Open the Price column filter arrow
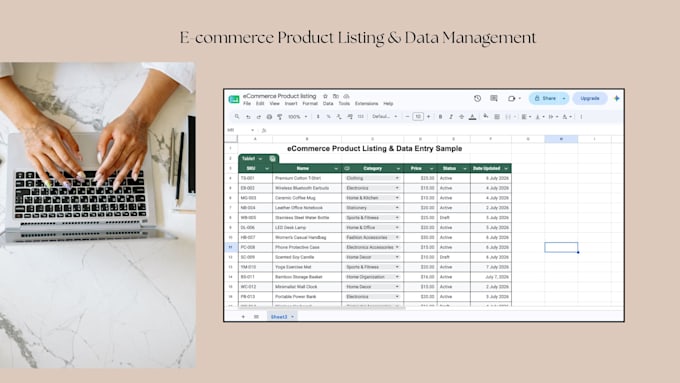The height and width of the screenshot is (383, 680). (432, 169)
